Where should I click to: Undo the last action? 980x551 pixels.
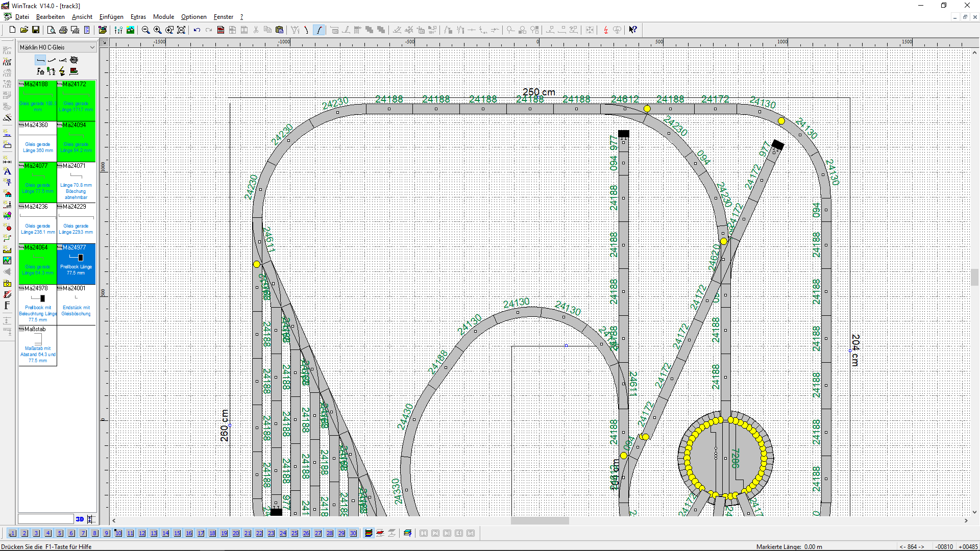[x=197, y=30]
